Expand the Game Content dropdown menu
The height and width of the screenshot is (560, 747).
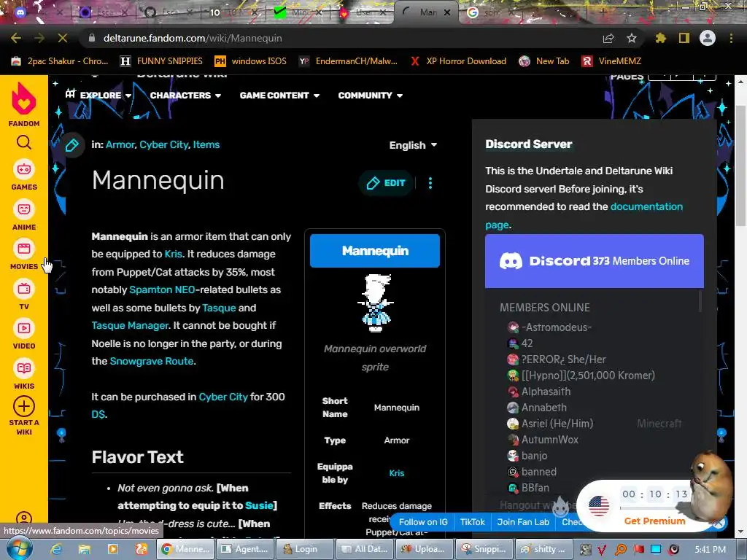279,96
